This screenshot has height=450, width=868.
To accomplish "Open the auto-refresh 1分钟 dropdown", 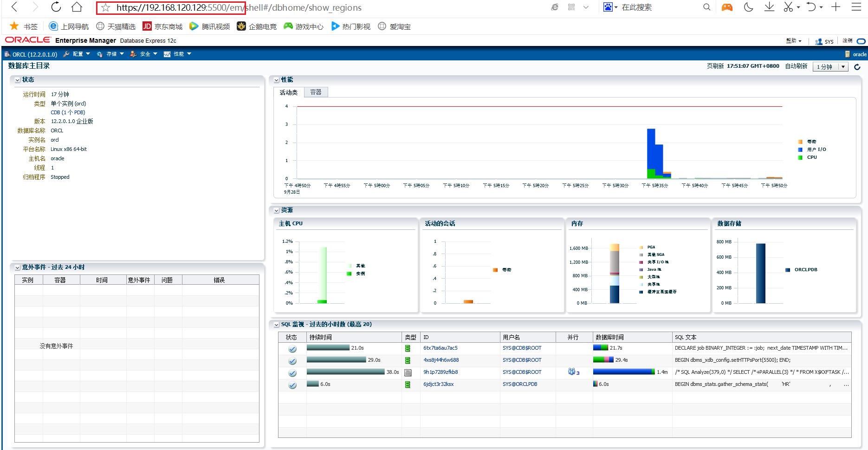I will coord(831,67).
